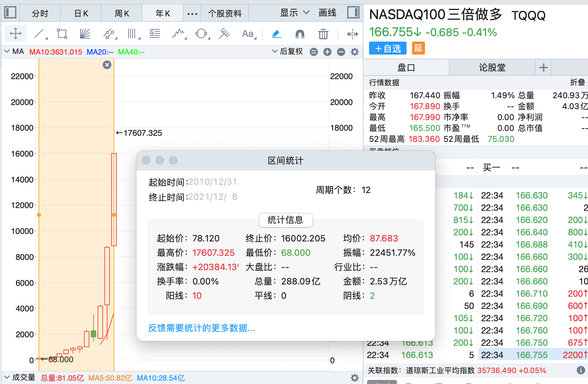Open the 显示 dropdown menu

[x=295, y=13]
